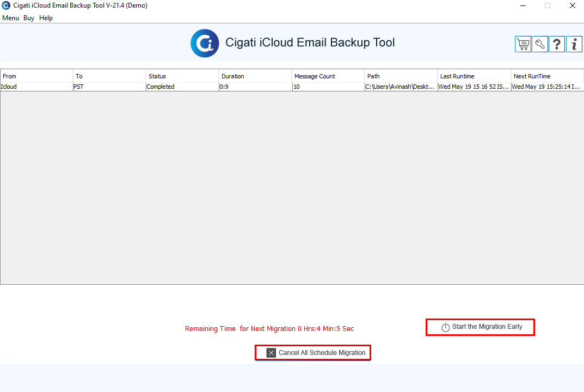Screen dimensions: 584x392
Task: Select the To column header
Action: [x=109, y=76]
